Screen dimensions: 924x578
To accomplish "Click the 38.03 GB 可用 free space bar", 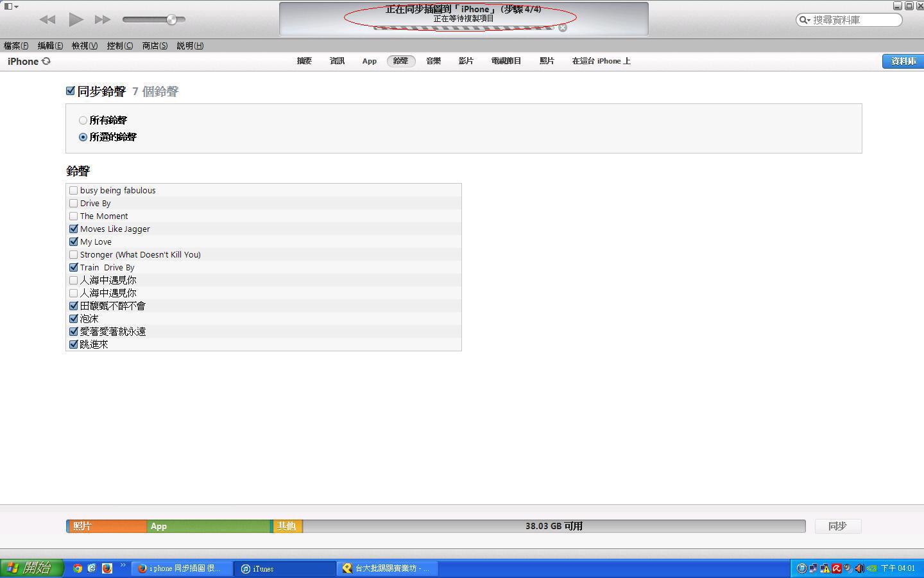I will [554, 526].
